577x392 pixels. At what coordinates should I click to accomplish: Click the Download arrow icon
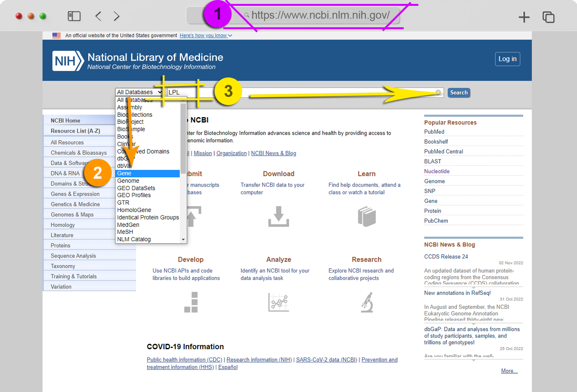click(x=278, y=216)
